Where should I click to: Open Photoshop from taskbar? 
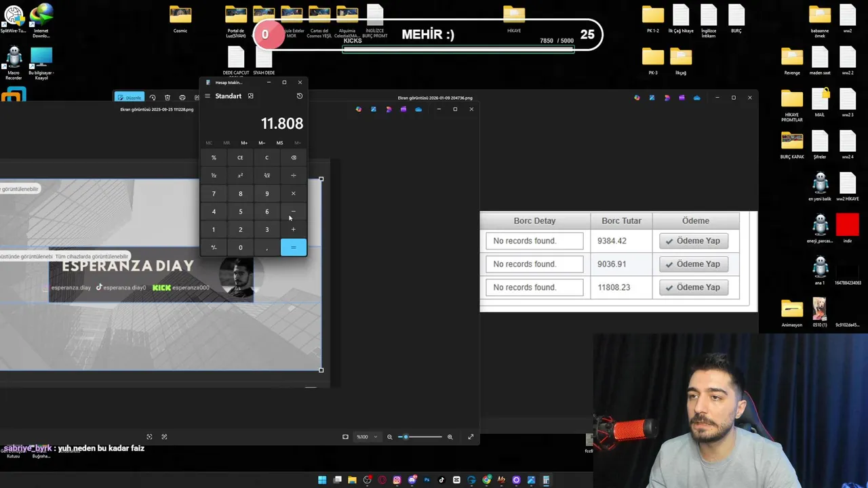(x=427, y=480)
